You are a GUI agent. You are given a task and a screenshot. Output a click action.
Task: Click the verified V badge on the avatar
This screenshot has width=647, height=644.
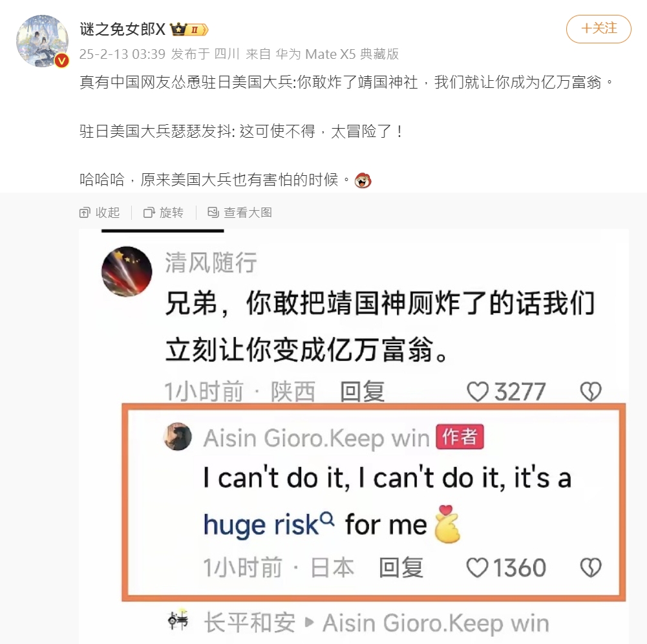(x=61, y=61)
